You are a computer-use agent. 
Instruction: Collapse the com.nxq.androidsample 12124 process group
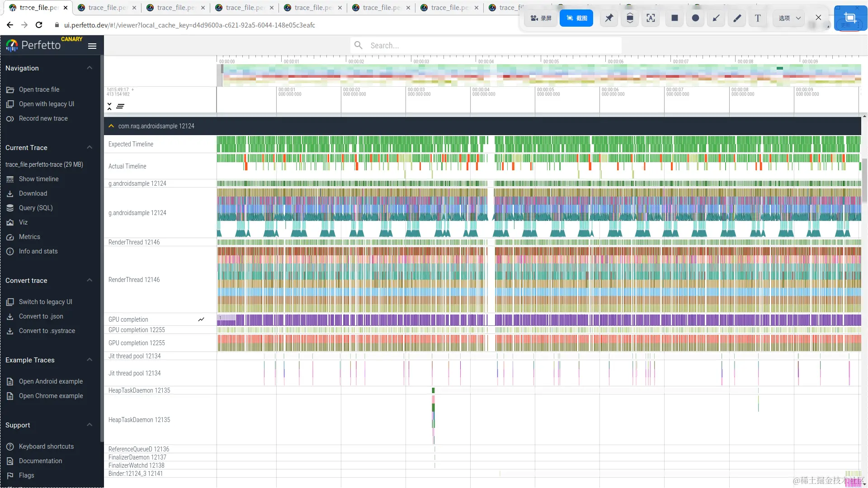(x=111, y=126)
